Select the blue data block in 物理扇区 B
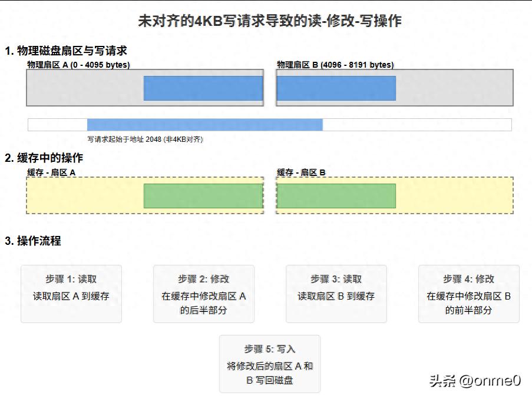The image size is (532, 399). [x=336, y=88]
